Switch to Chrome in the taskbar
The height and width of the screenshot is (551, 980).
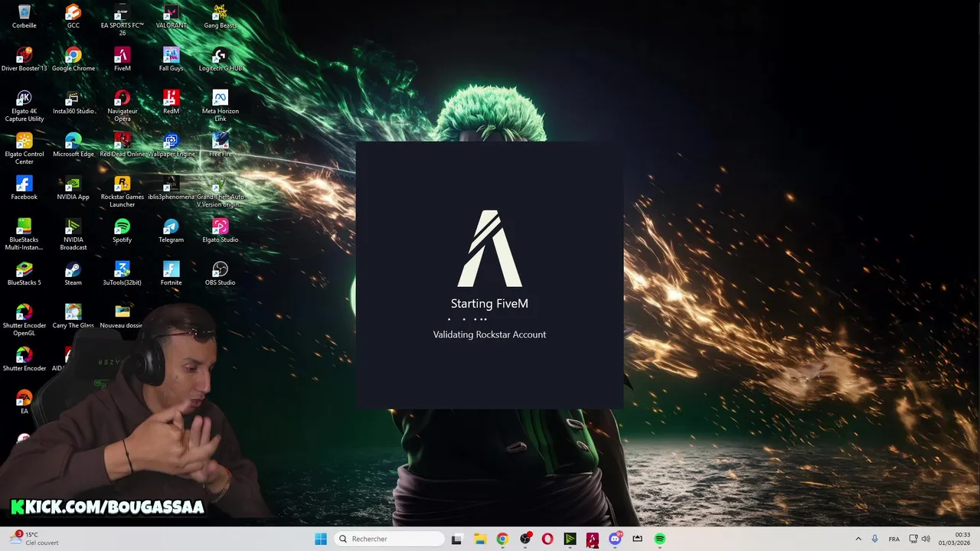pos(502,539)
